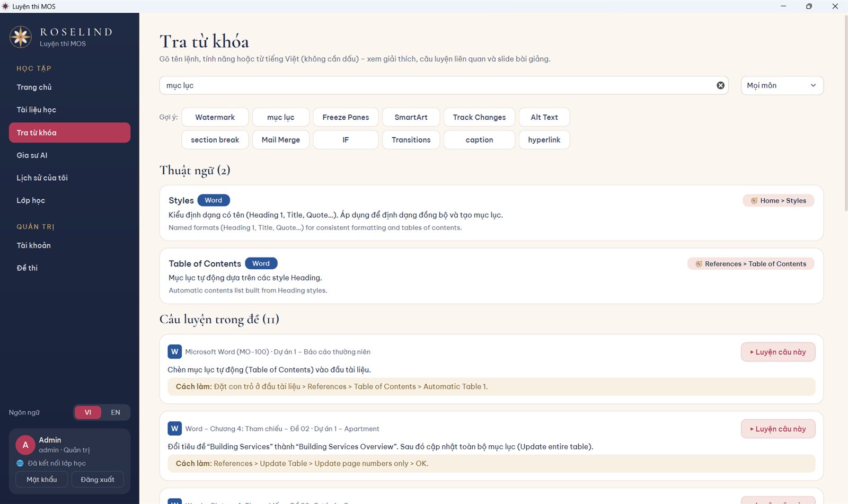Open Lịch sử của tôi
The height and width of the screenshot is (504, 848).
point(69,178)
